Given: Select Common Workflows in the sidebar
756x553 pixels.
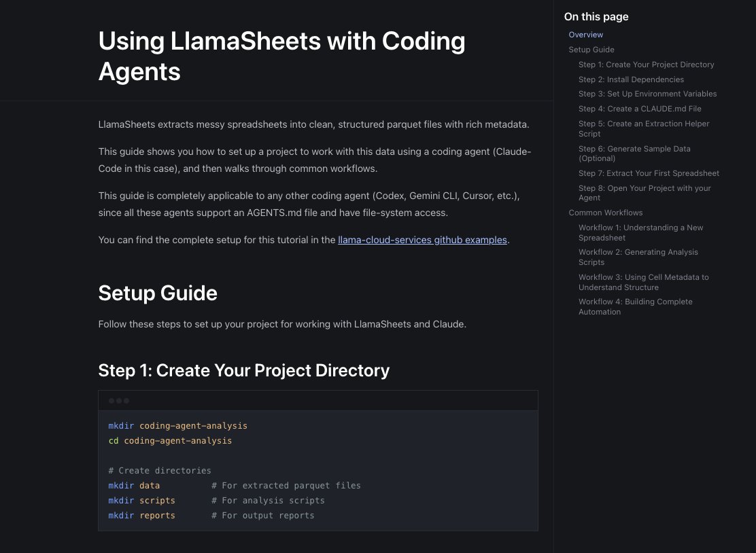Looking at the screenshot, I should (605, 213).
